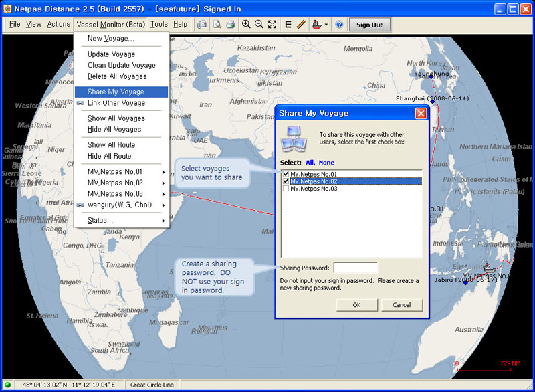The image size is (535, 392).
Task: Click the All selection link
Action: click(x=310, y=163)
